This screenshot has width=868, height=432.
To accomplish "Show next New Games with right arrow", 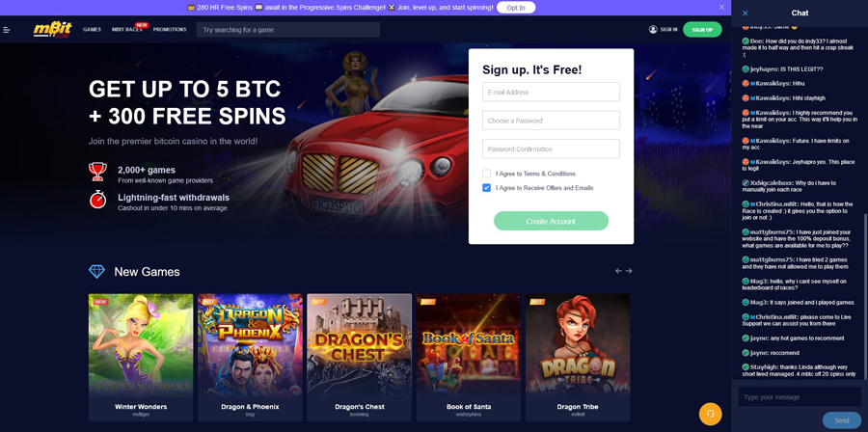I will click(x=629, y=271).
